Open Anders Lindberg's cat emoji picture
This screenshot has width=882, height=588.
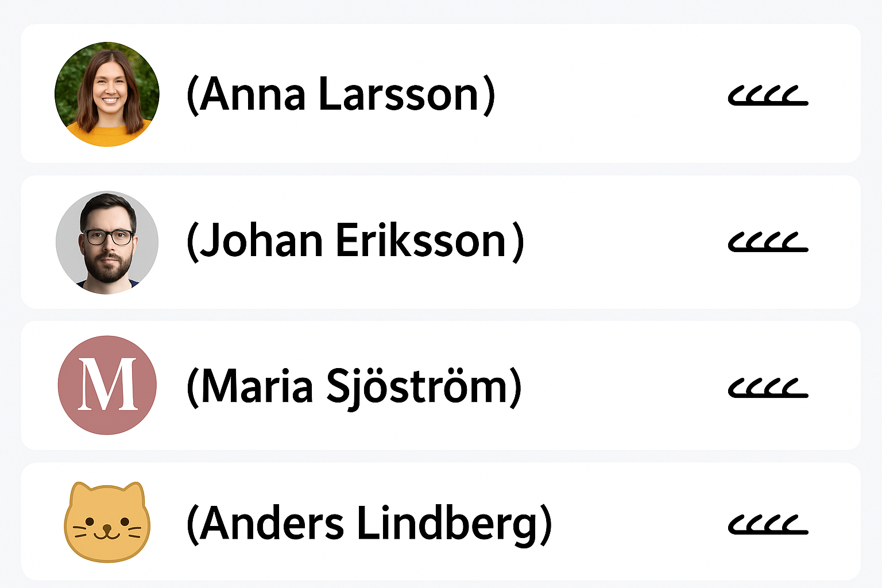pos(107,521)
